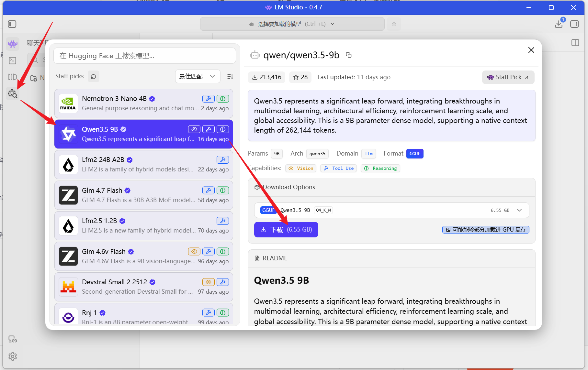The width and height of the screenshot is (588, 370).
Task: Click the Vision capability tag
Action: click(301, 168)
